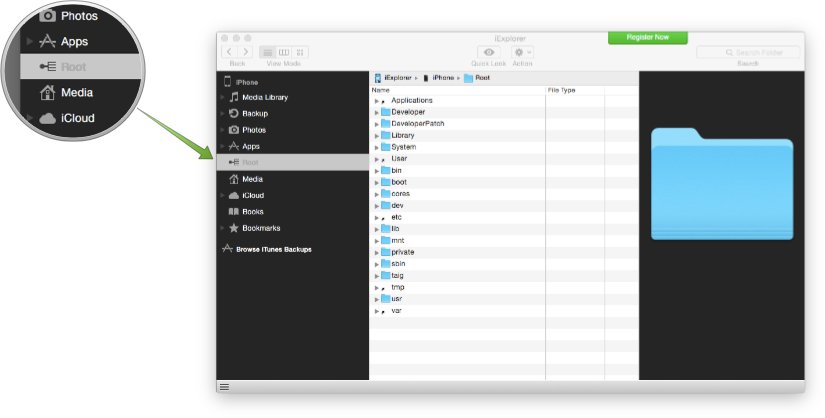Select the sbin folder icon
This screenshot has height=418, width=825.
pyautogui.click(x=386, y=263)
